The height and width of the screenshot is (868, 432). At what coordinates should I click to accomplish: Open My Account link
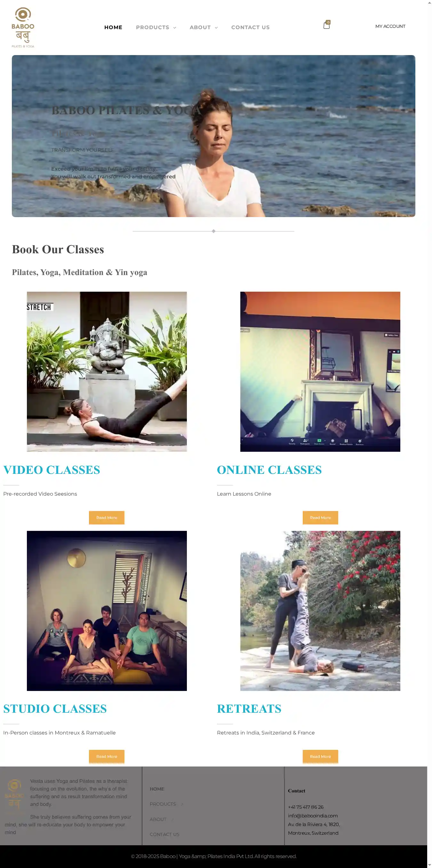pos(390,26)
